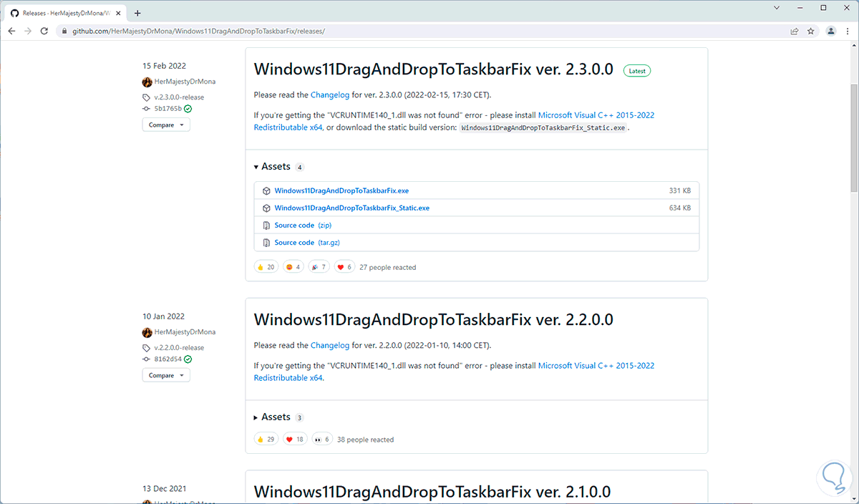Click the Latest badge
859x504 pixels.
(637, 71)
